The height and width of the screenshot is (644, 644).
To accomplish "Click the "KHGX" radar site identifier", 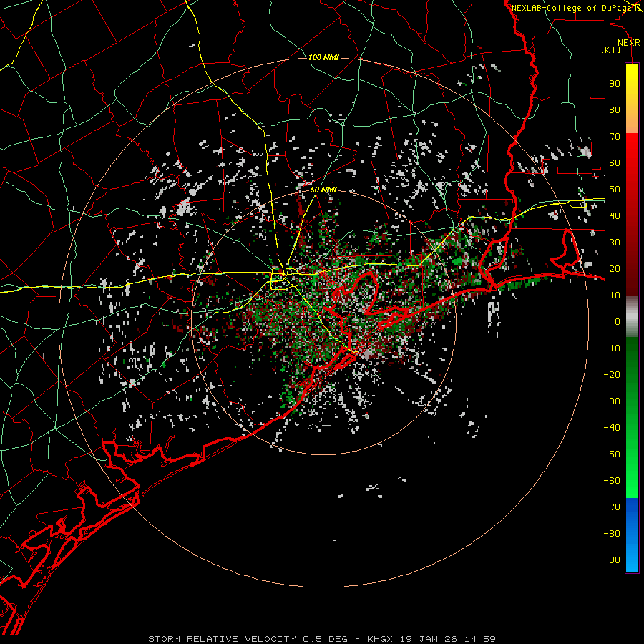I will [x=380, y=639].
